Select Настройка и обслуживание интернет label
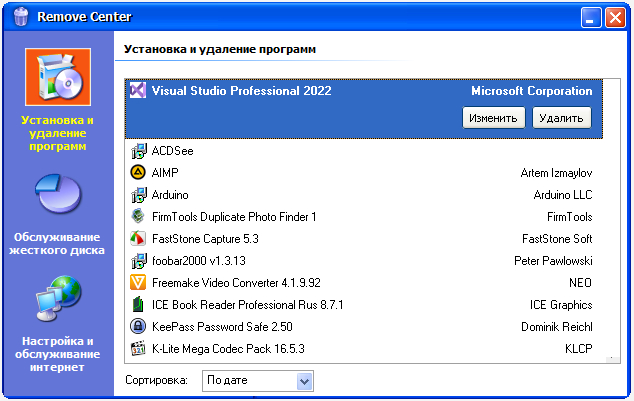This screenshot has height=401, width=634. (x=57, y=354)
